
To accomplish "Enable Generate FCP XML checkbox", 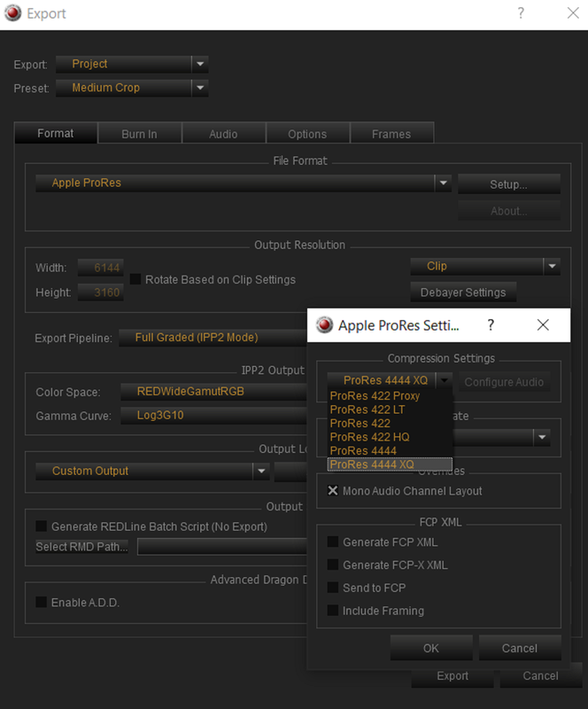I will 333,541.
